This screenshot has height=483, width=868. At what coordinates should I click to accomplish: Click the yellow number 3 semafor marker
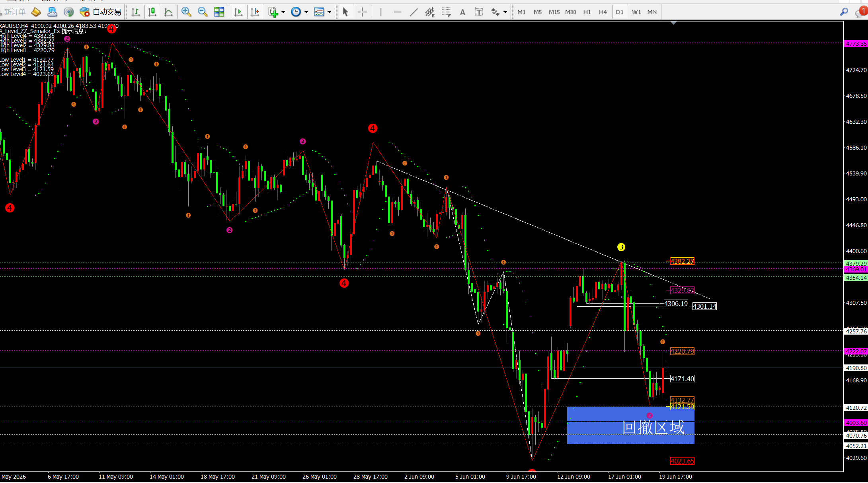(621, 247)
